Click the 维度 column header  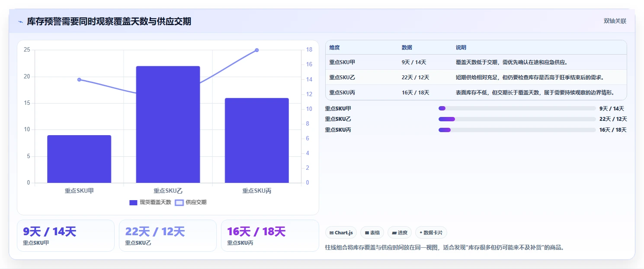(334, 48)
